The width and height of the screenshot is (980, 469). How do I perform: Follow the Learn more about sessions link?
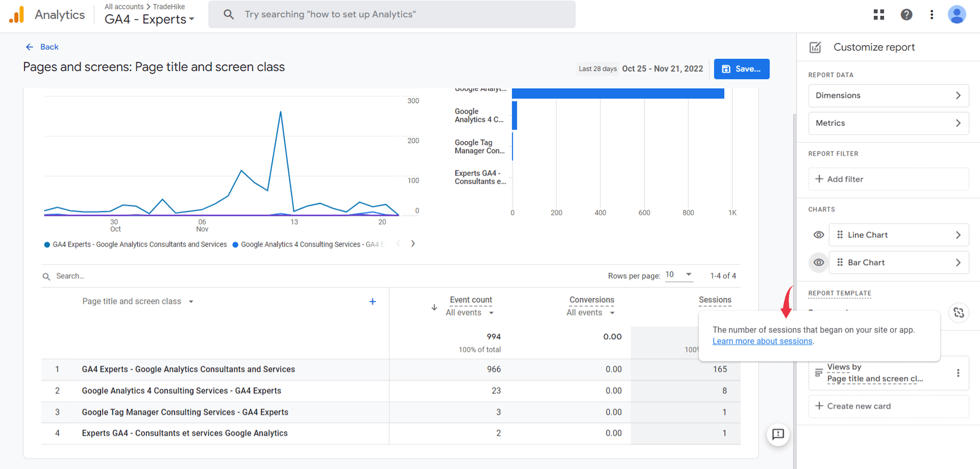pyautogui.click(x=762, y=341)
